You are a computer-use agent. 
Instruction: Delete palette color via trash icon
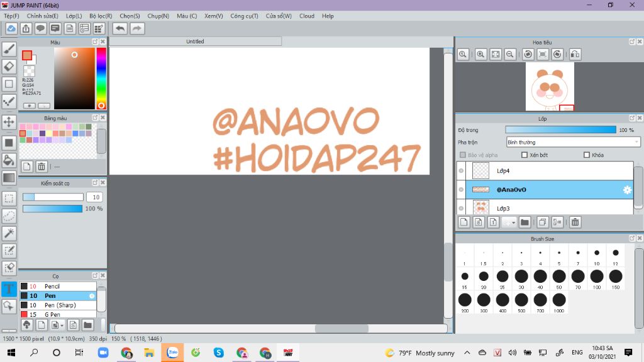point(42,166)
